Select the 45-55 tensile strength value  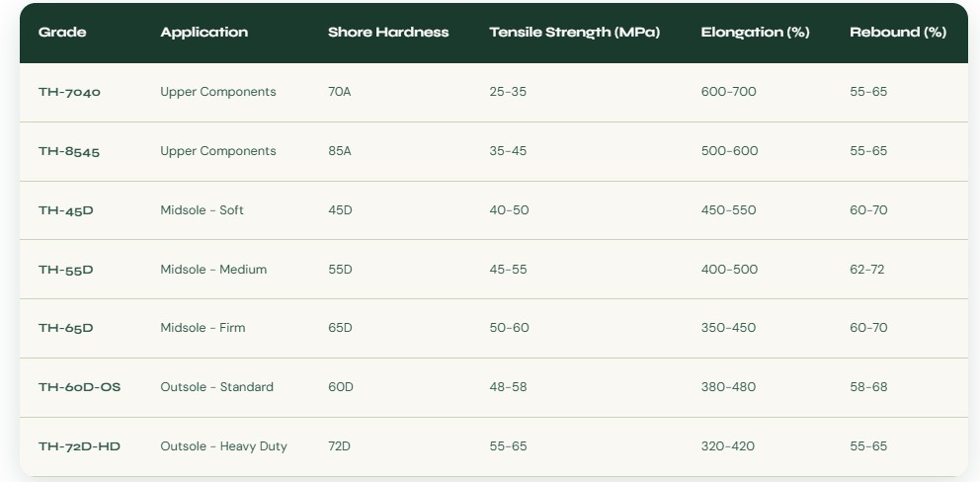pyautogui.click(x=508, y=270)
